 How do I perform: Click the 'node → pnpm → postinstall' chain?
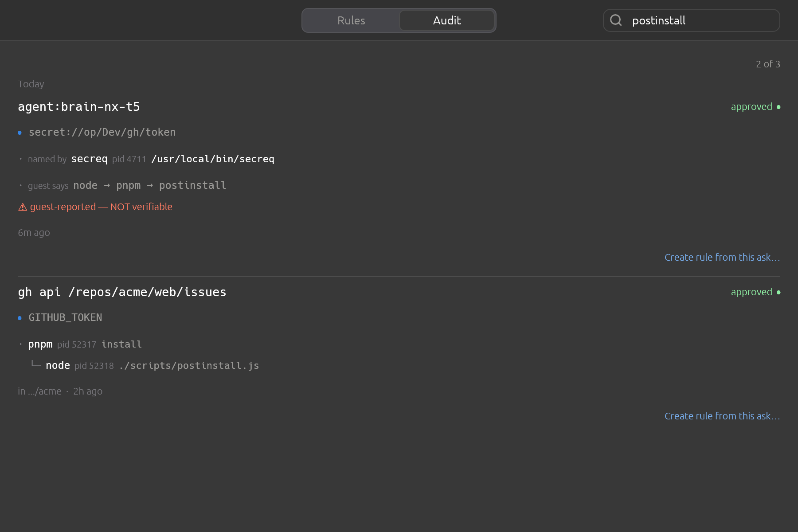click(149, 185)
